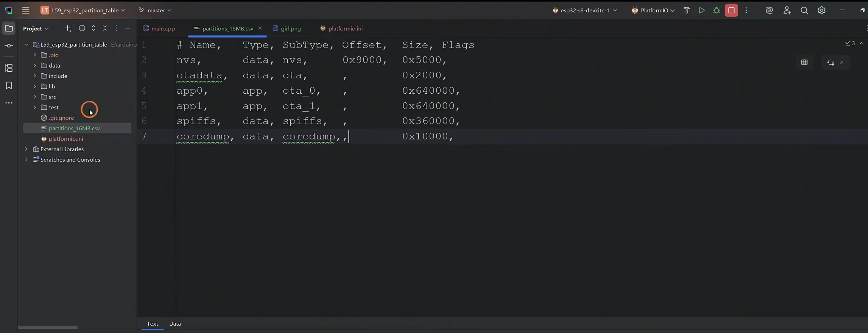Run the PlatformIO configuration
The width and height of the screenshot is (868, 333).
coord(702,11)
